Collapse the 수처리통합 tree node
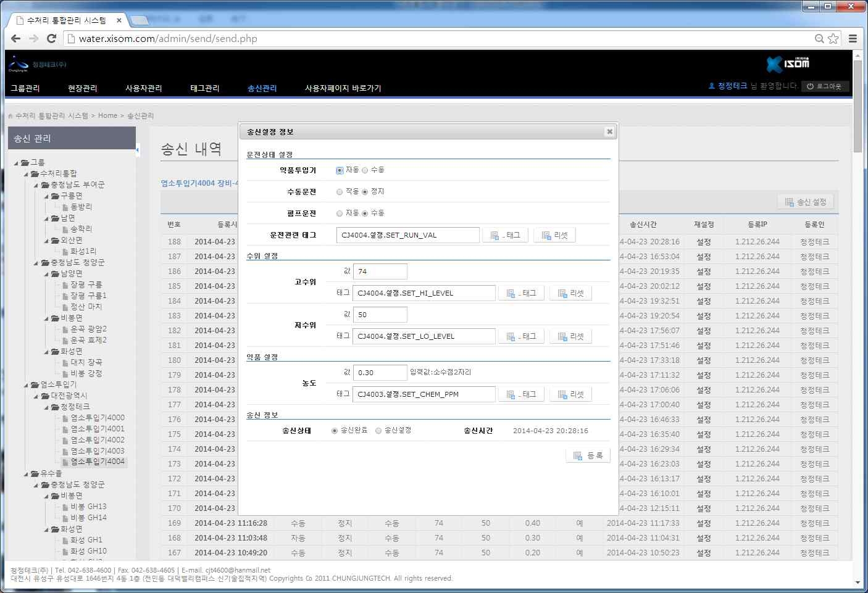The image size is (868, 593). (27, 174)
